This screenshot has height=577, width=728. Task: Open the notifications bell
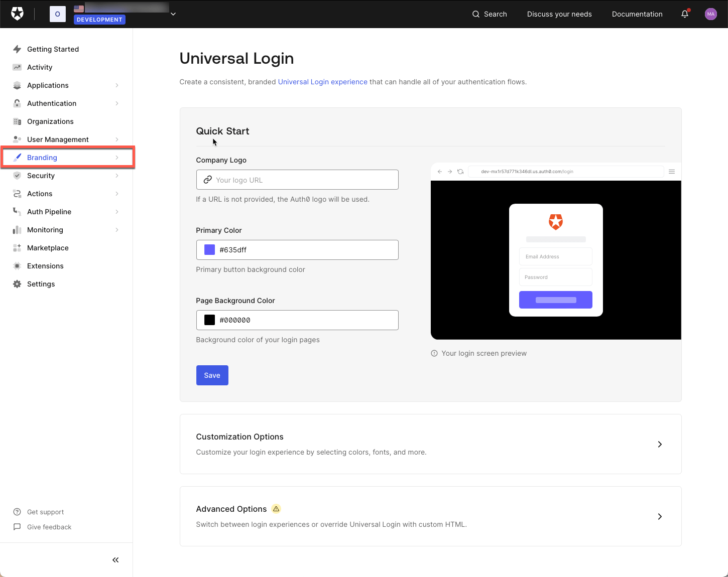tap(684, 14)
